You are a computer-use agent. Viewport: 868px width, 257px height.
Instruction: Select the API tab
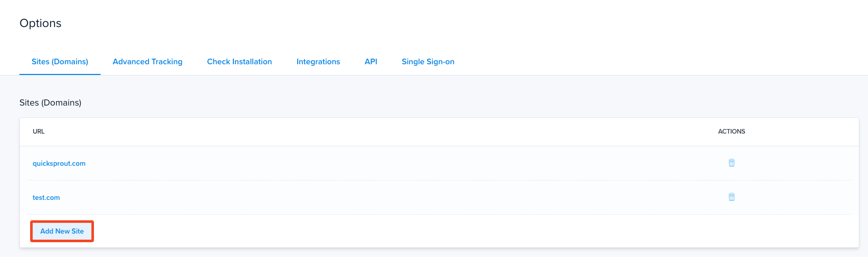coord(371,62)
